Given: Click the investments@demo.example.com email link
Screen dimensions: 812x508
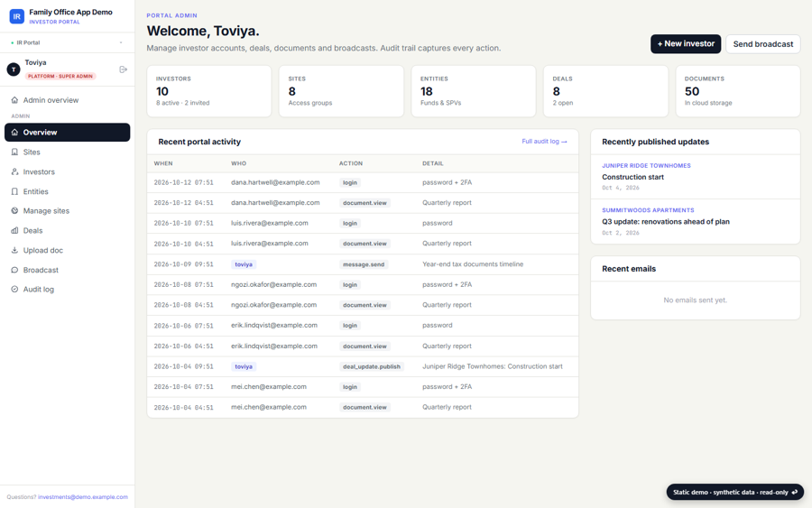Looking at the screenshot, I should (83, 496).
